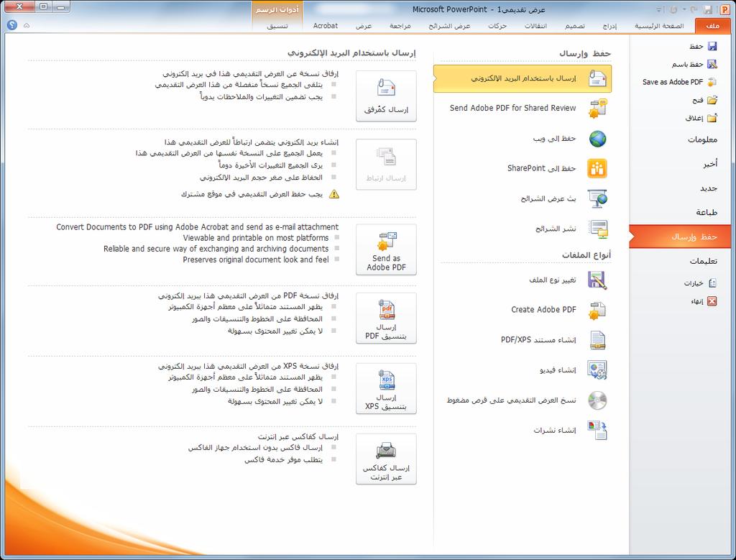Viewport: 736px width, 560px height.
Task: Click the Create PDF/XPS Document icon
Action: tap(597, 340)
